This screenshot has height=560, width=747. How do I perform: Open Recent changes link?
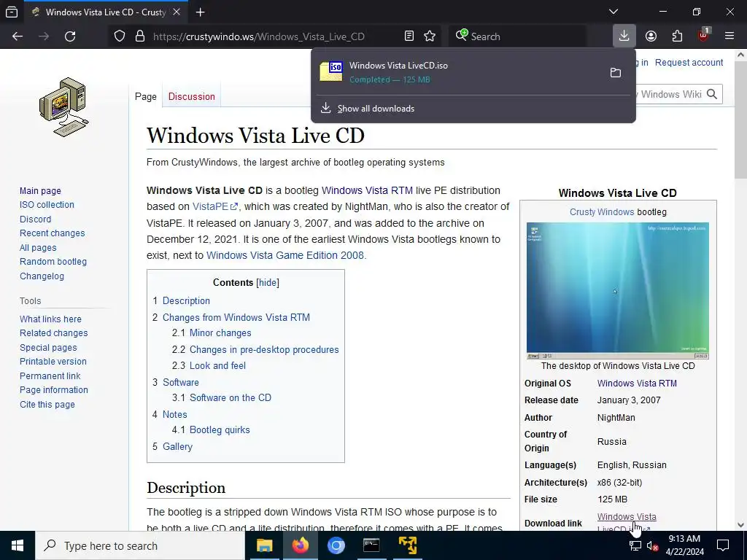[x=53, y=233]
